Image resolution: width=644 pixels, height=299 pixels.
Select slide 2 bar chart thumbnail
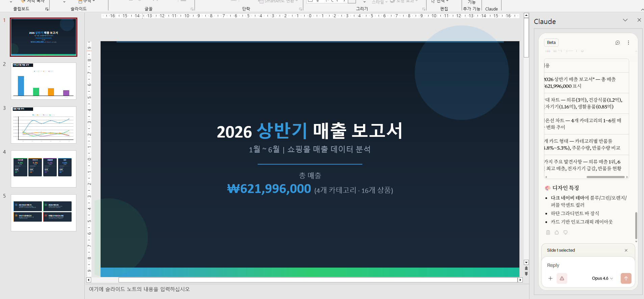44,81
